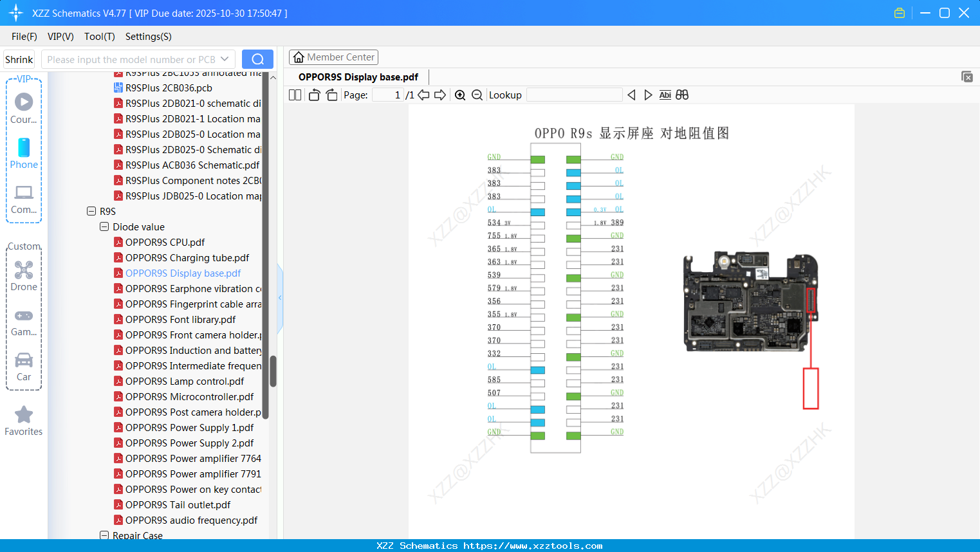Open R9SPlus 2CB036.pcb file
Screen dimensions: 980x552
[x=169, y=87]
